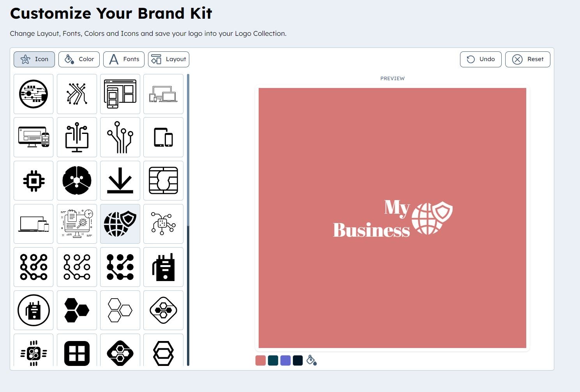
Task: Select the stacked hexagon outlines icon
Action: 163,350
